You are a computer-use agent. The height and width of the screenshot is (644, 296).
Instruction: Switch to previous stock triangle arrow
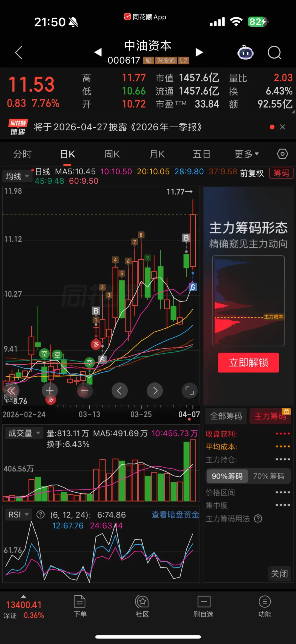(98, 52)
